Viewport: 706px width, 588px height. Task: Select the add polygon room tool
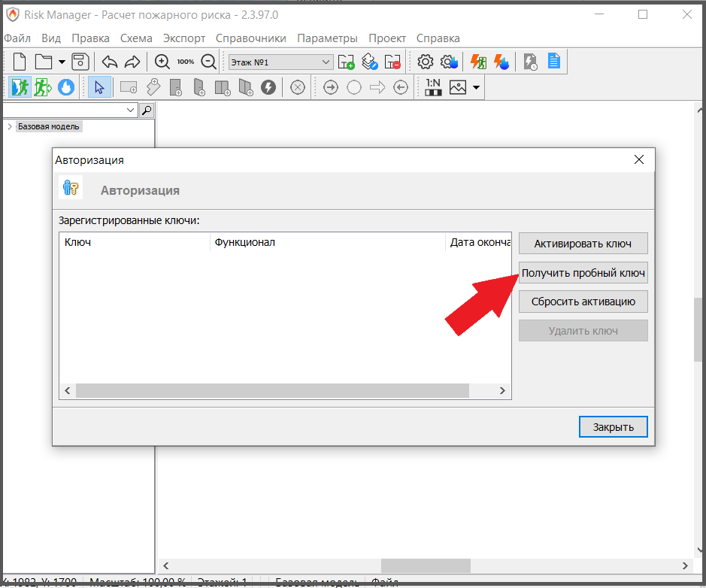pyautogui.click(x=153, y=87)
